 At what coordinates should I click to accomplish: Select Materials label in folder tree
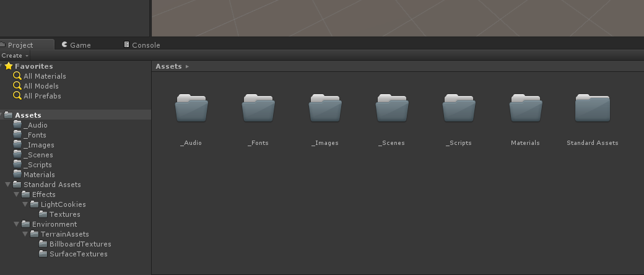point(39,174)
